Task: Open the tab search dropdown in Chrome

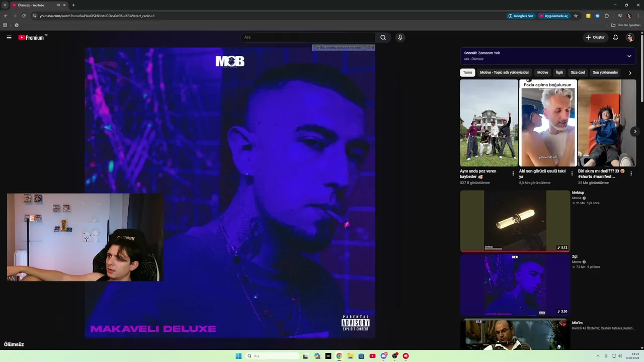Action: point(6,5)
